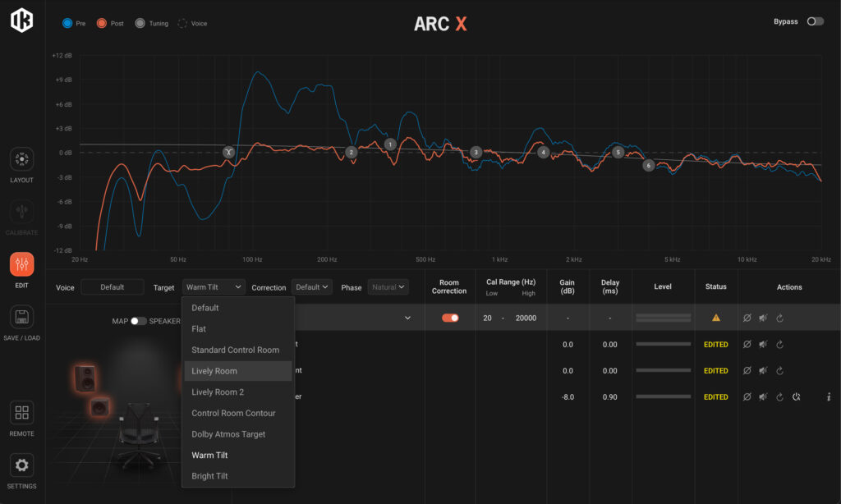Switch the Map / Speaker toggle
The width and height of the screenshot is (841, 504).
[x=139, y=321]
